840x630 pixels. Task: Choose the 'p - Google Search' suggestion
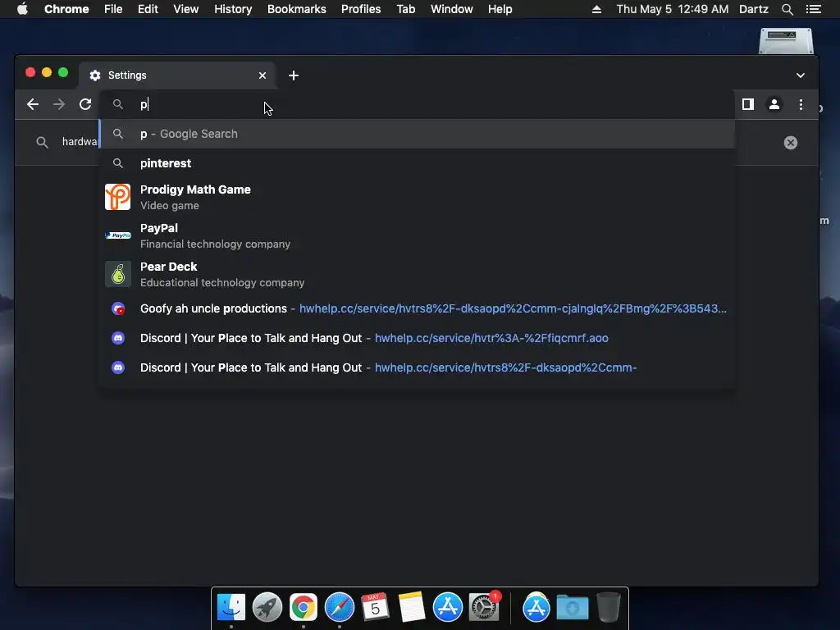(417, 134)
